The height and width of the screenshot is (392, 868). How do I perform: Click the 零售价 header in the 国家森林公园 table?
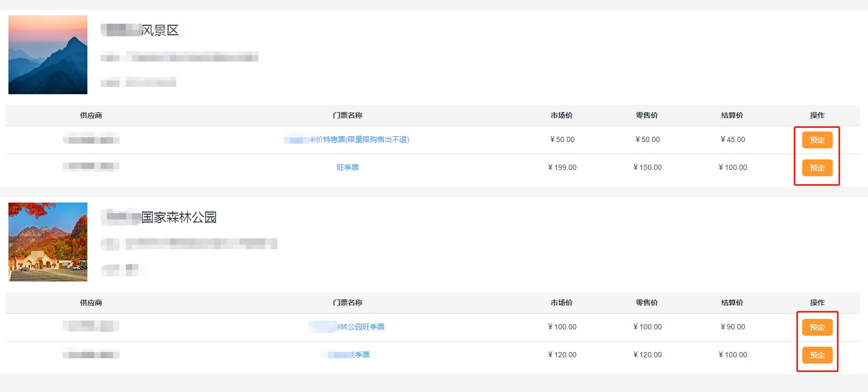(647, 303)
